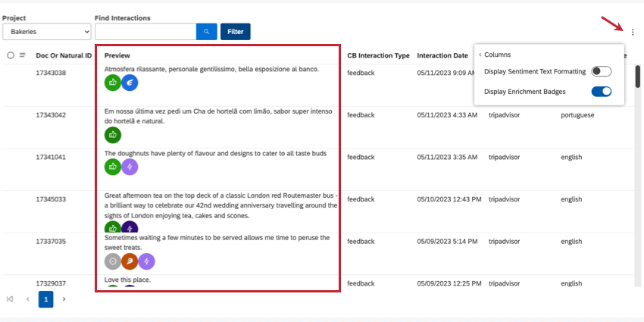Image resolution: width=644 pixels, height=322 pixels.
Task: Go to next page arrow
Action: [64, 299]
